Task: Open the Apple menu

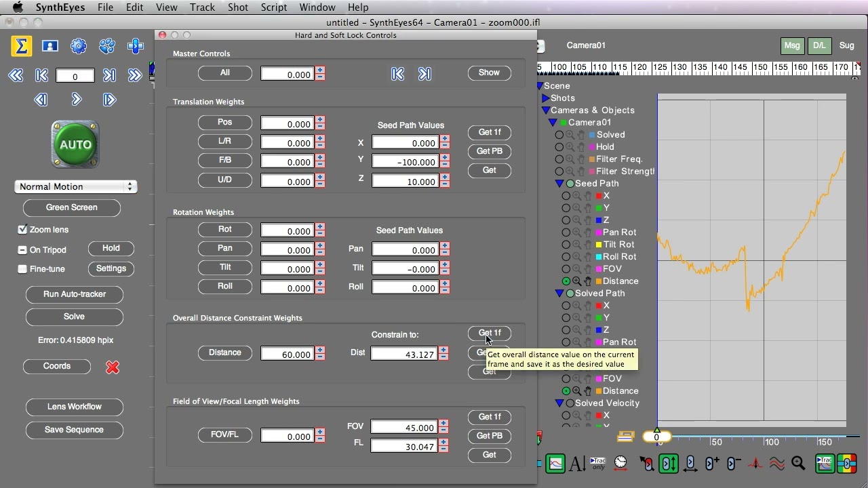Action: [x=18, y=7]
